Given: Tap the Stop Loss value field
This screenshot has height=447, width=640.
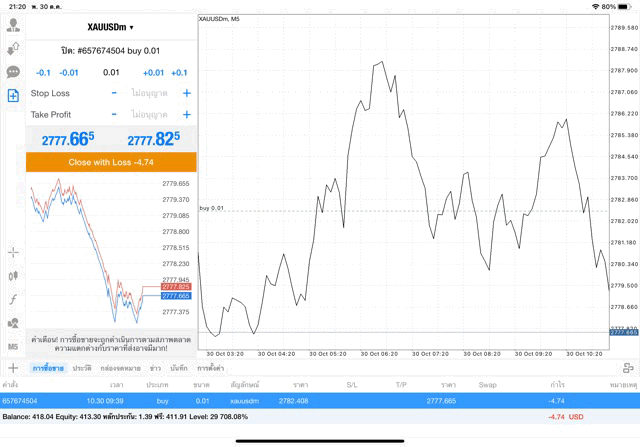Looking at the screenshot, I should tap(150, 93).
